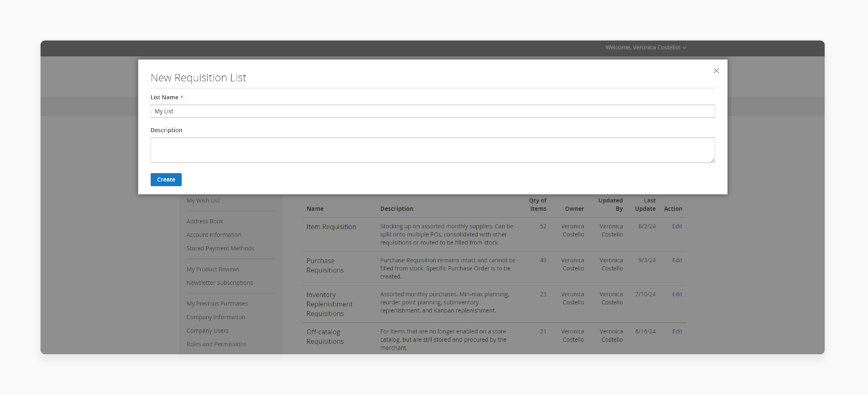Screen dimensions: 868x395
Task: Click the Create button
Action: (166, 179)
